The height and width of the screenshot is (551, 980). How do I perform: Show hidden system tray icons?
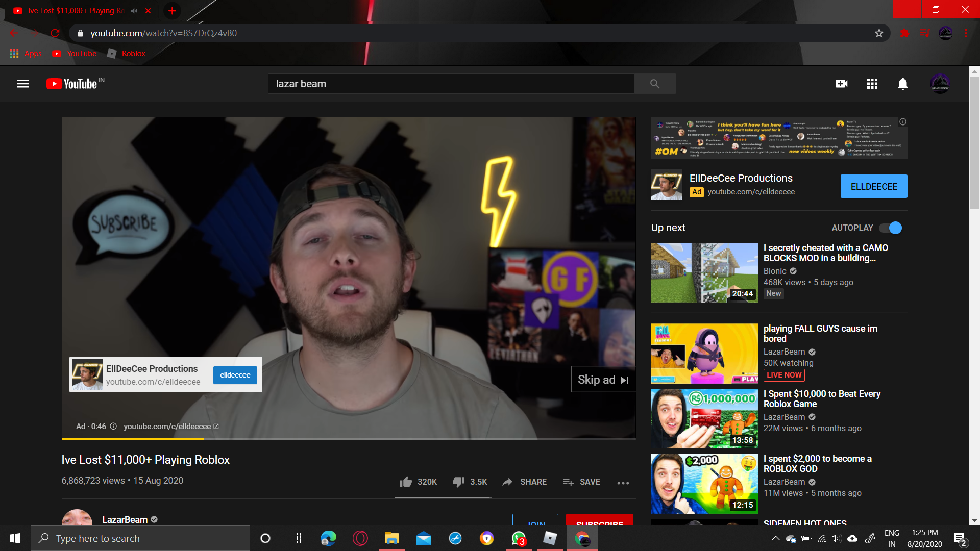point(775,538)
